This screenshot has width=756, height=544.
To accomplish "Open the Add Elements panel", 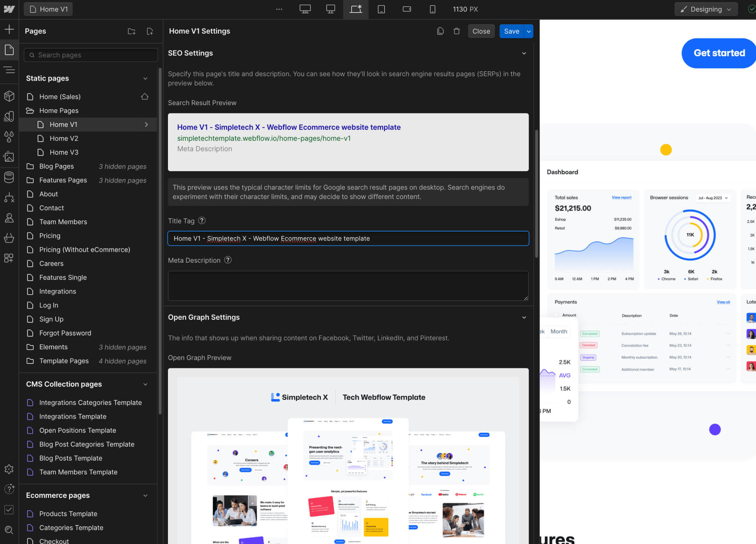I will pyautogui.click(x=9, y=29).
